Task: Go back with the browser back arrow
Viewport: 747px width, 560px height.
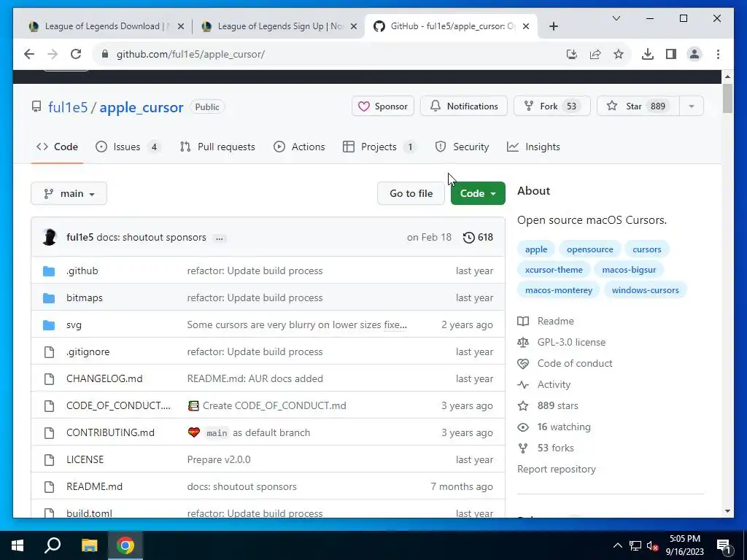Action: point(29,54)
